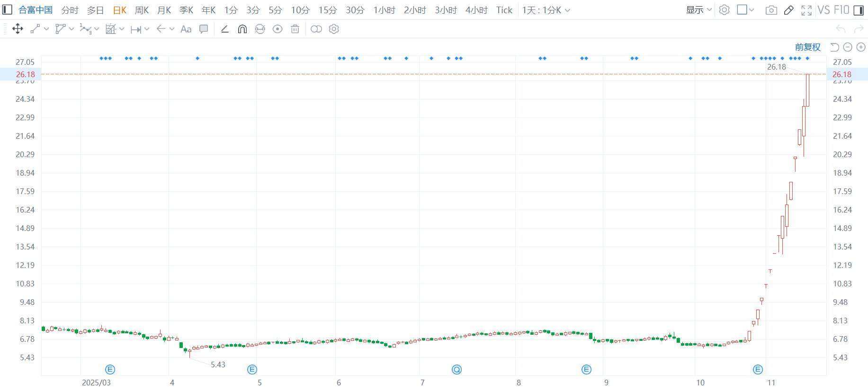Click the F10 button
This screenshot has width=868, height=392.
click(x=841, y=10)
